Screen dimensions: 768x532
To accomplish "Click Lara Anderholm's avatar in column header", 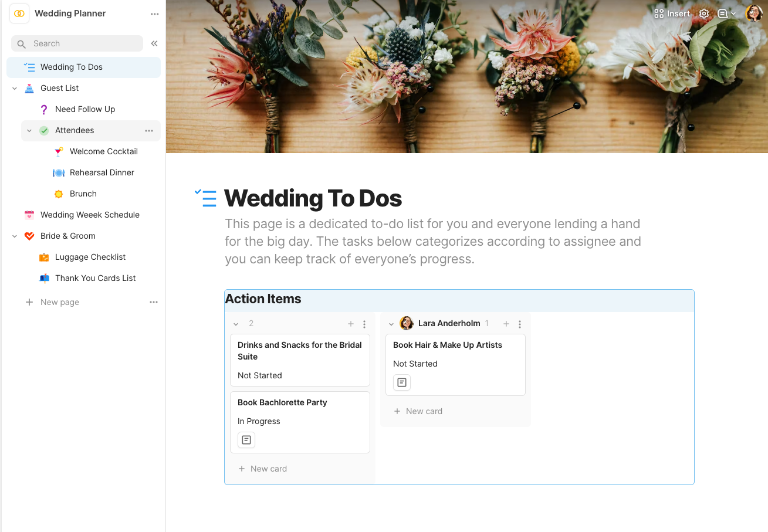I will [407, 323].
